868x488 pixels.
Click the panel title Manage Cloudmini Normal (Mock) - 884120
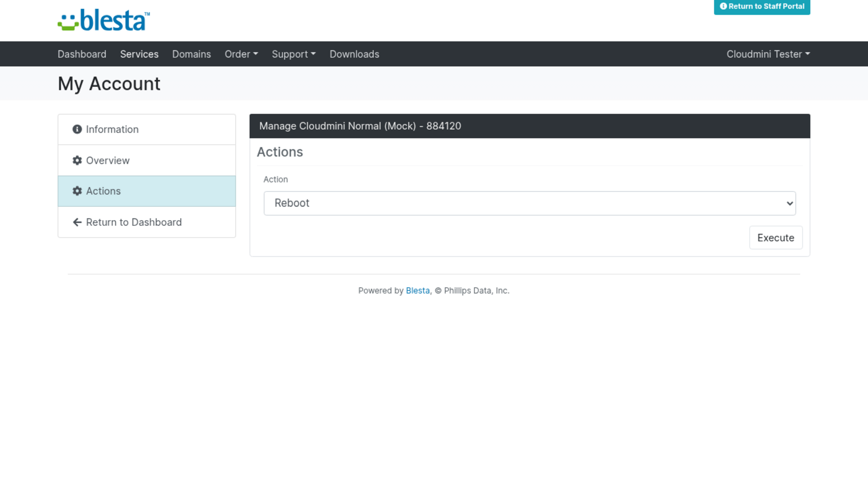pyautogui.click(x=360, y=126)
